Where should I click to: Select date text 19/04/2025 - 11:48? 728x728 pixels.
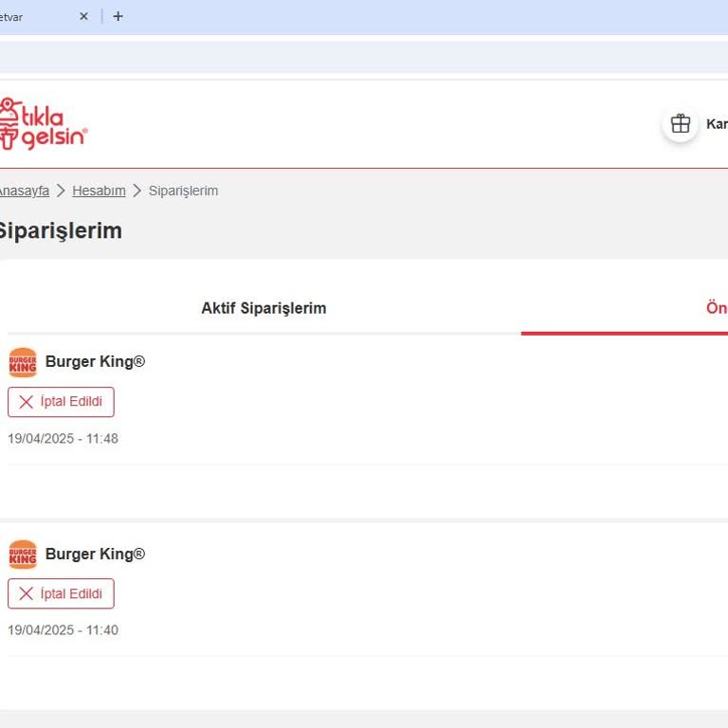point(64,439)
